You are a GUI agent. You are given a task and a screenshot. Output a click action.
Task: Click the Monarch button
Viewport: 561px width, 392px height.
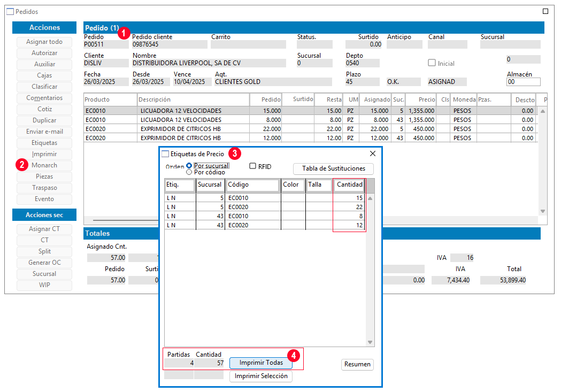pos(44,165)
